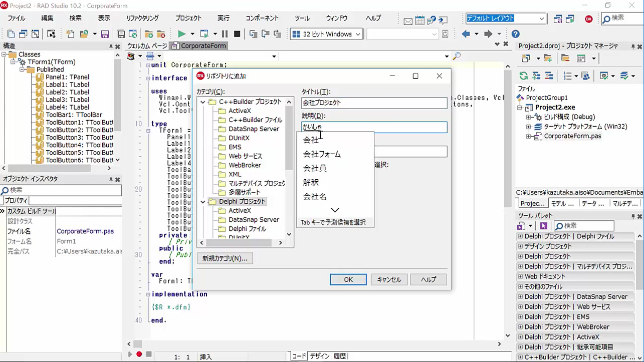Open the デフォルト レイアウト dropdown
This screenshot has width=644, height=362.
coord(543,18)
